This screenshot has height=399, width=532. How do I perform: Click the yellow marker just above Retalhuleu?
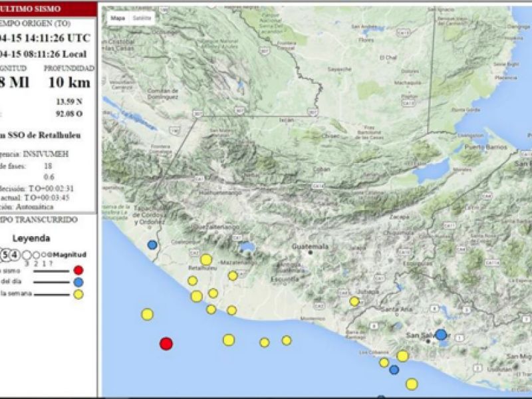click(206, 259)
